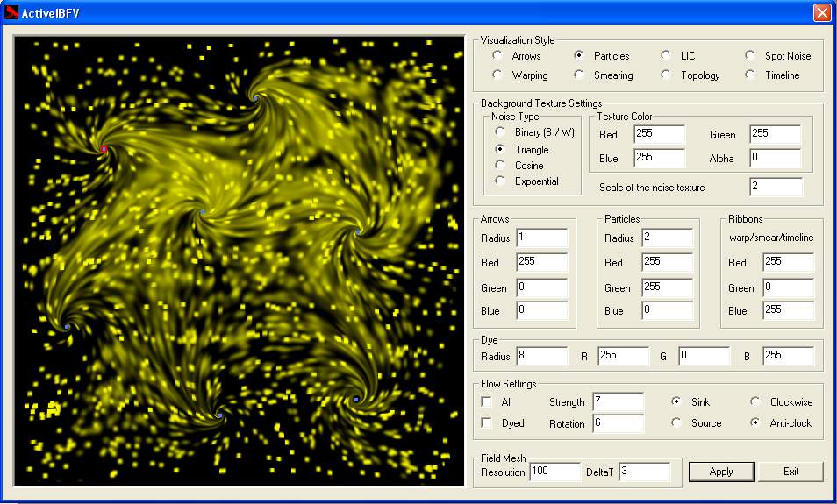Close the ActiveIBFV window
This screenshot has width=837, height=504.
821,12
